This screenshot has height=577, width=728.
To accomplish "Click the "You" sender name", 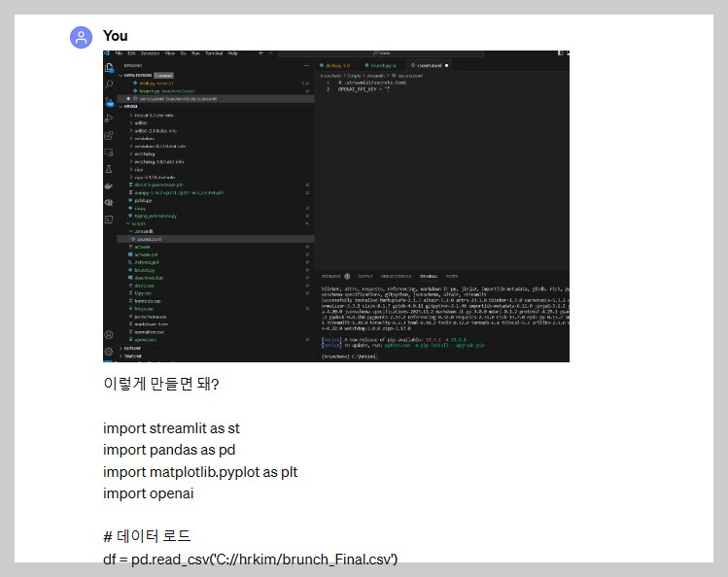I will (x=115, y=36).
